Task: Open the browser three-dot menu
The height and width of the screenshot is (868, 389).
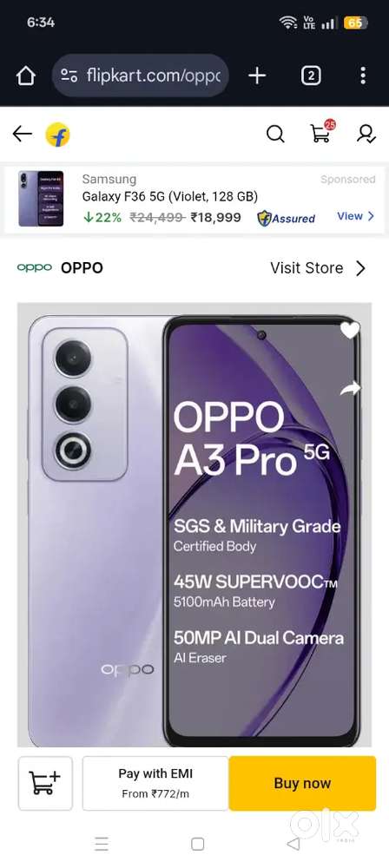Action: coord(363,76)
